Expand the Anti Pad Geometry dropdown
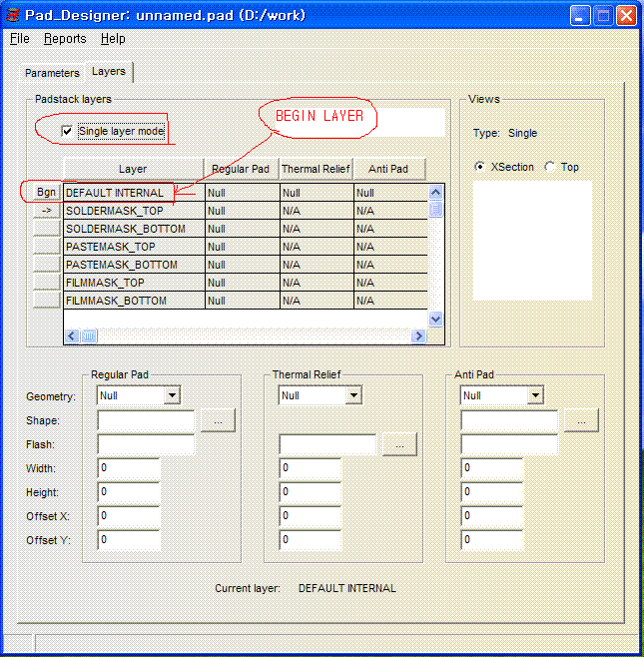Viewport: 644px width, 657px height. 535,396
